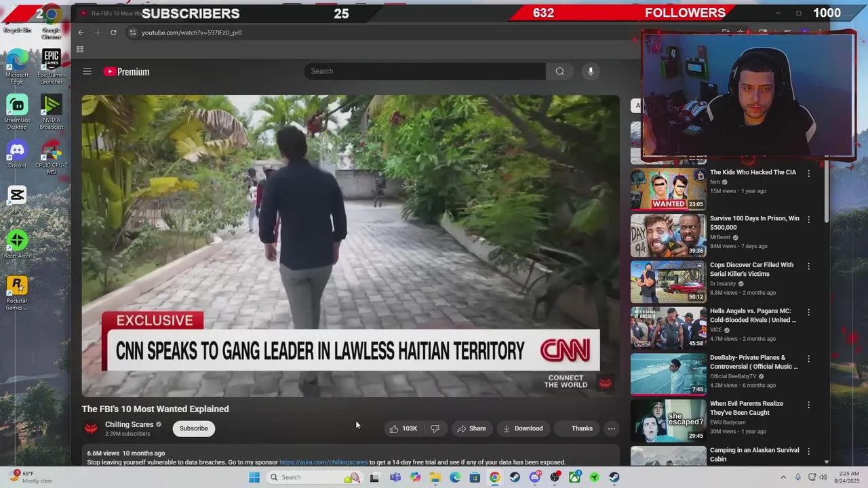This screenshot has width=868, height=488.
Task: Go back with the browser back arrow
Action: pos(81,33)
